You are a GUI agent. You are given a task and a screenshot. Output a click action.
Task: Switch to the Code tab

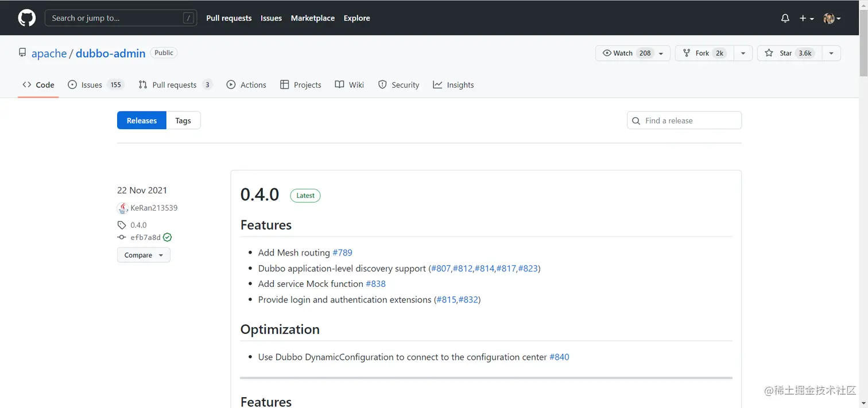(38, 85)
